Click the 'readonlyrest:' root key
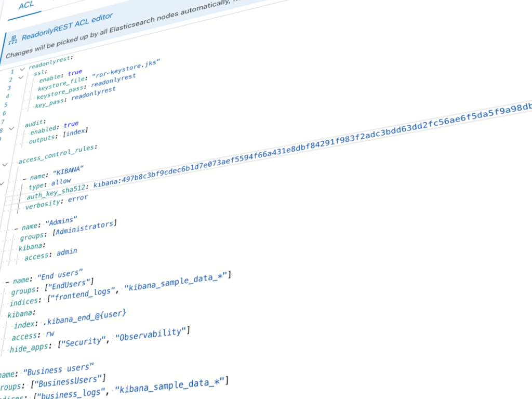The height and width of the screenshot is (399, 532). point(51,62)
